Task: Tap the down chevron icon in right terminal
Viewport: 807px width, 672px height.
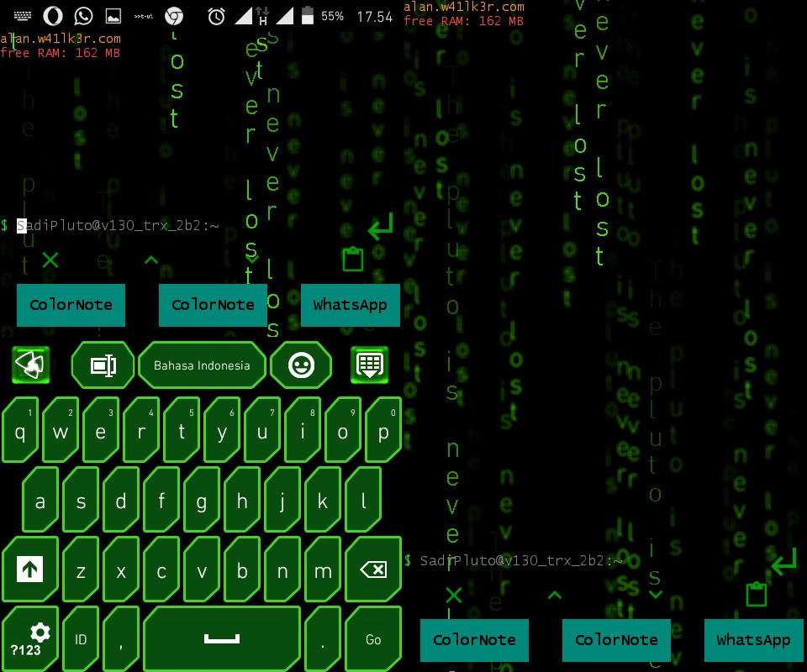Action: click(655, 595)
